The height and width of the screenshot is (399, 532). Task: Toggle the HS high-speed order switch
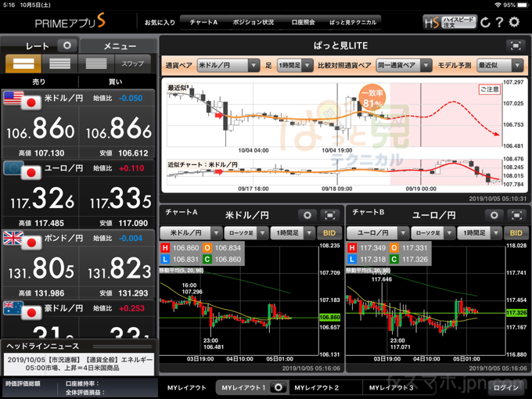[450, 23]
